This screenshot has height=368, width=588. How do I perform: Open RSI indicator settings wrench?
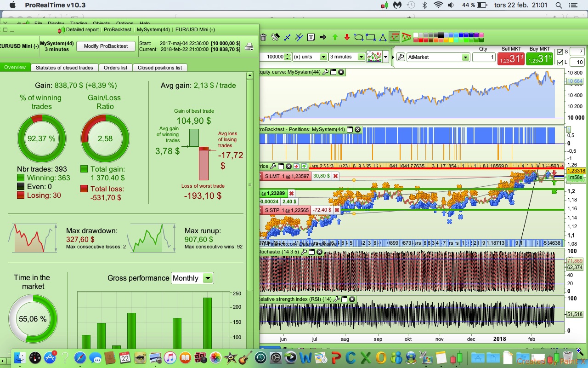337,299
